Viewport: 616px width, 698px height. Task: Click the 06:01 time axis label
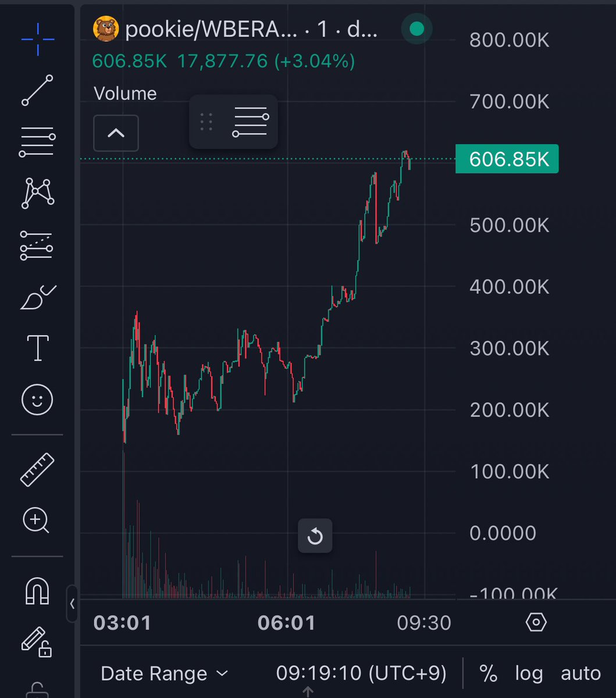(286, 623)
